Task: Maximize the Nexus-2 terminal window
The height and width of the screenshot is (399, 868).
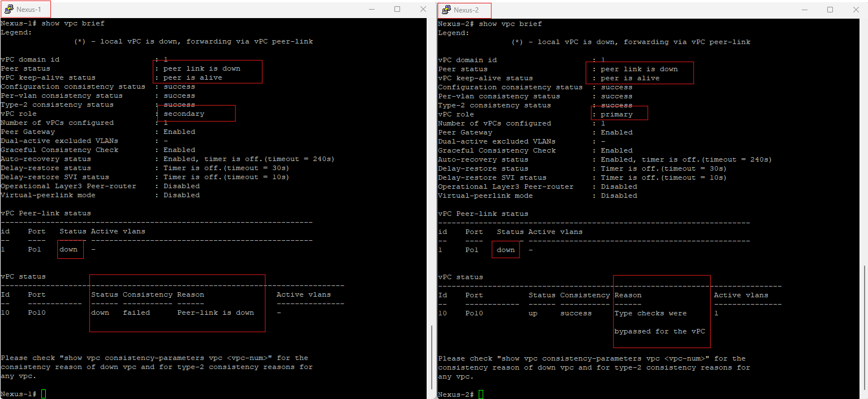Action: [830, 10]
